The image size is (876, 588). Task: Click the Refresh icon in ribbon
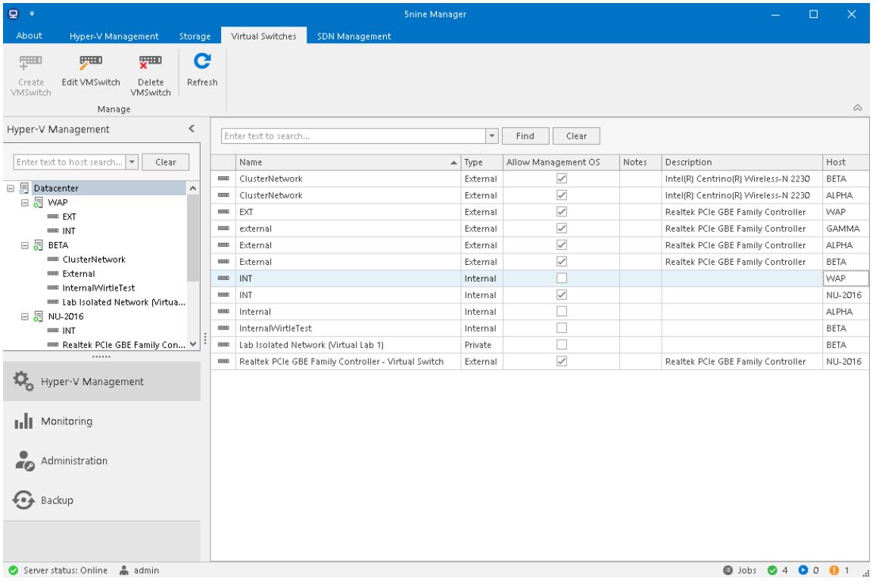coord(202,62)
